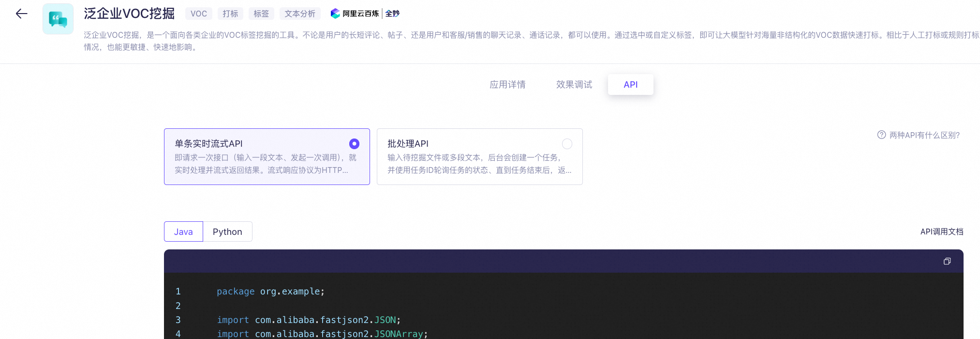Click the 标签 tag
This screenshot has height=339, width=980.
click(x=261, y=14)
